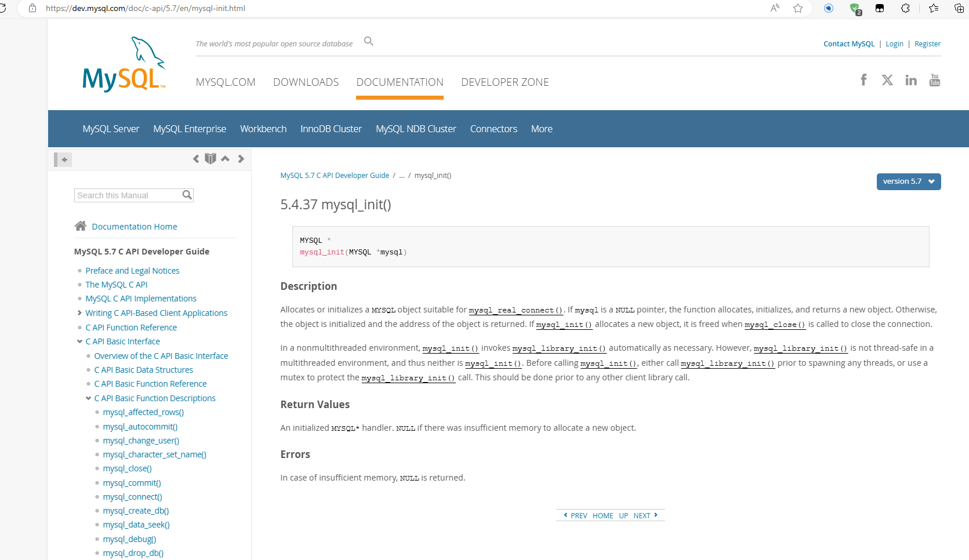Expand Writing C API-Based Client Applications
This screenshot has width=969, height=560.
79,313
